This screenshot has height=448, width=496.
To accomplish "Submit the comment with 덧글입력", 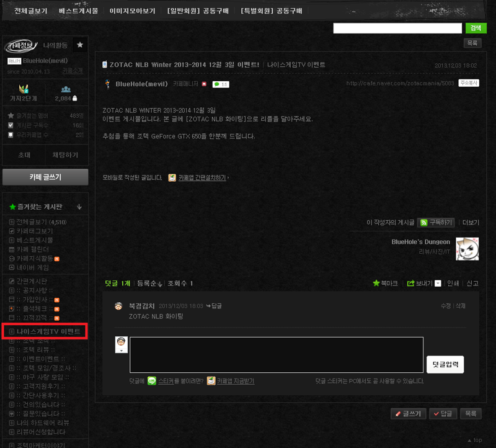I will [x=445, y=364].
